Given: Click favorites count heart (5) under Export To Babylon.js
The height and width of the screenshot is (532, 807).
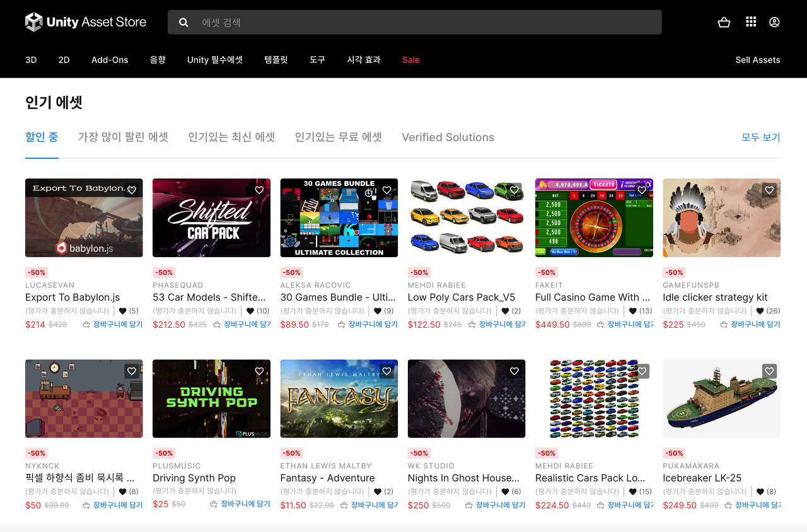Looking at the screenshot, I should tap(122, 311).
